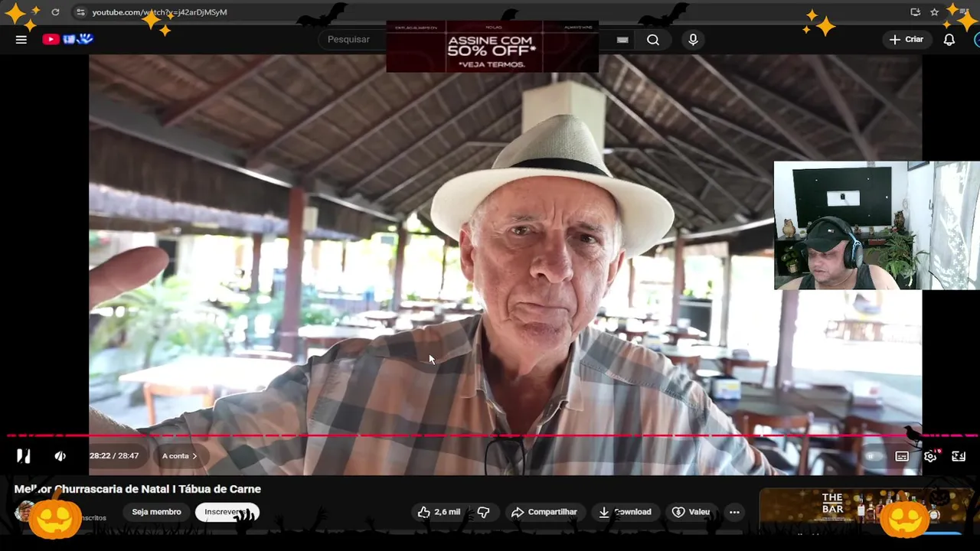Open the Compartilhar share dialog
The height and width of the screenshot is (551, 980).
(x=544, y=512)
